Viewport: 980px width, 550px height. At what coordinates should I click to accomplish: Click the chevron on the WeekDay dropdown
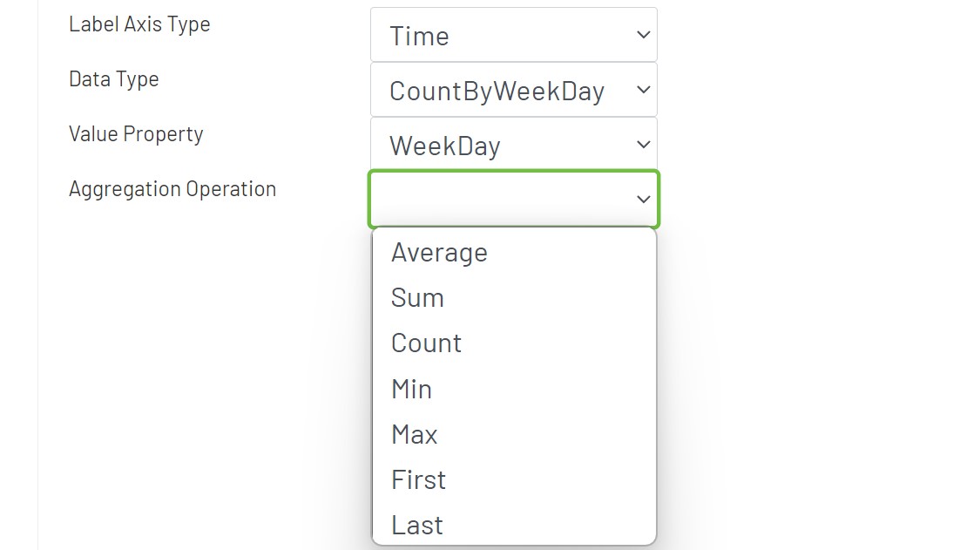pos(643,145)
